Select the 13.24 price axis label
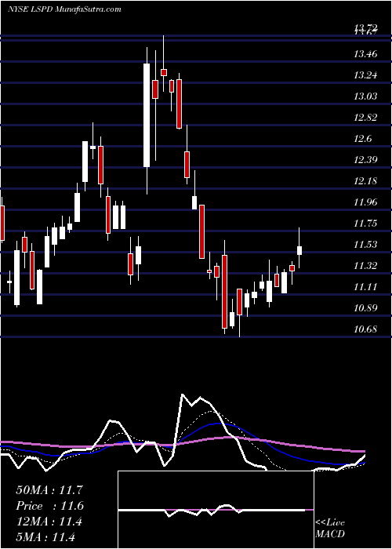 click(366, 75)
